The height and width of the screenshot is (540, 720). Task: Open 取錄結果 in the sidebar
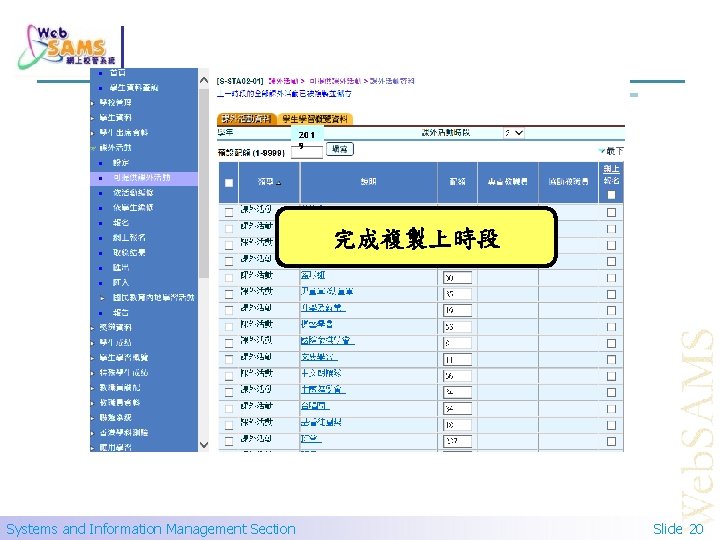[129, 253]
